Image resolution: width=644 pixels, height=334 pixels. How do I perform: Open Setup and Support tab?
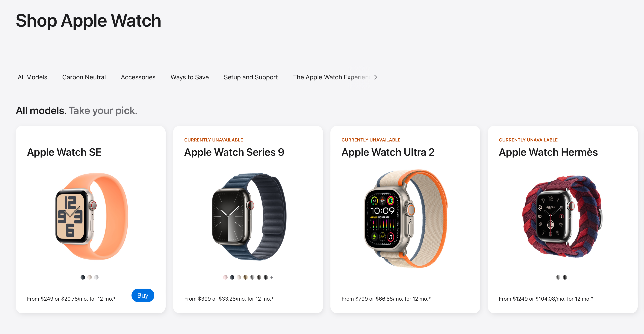pos(251,77)
